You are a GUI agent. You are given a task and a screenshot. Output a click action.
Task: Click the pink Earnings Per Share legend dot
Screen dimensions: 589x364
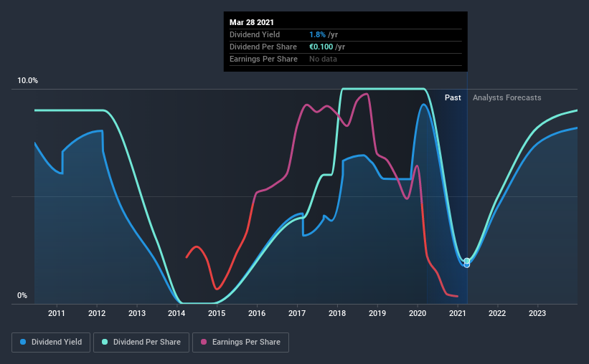click(x=204, y=342)
